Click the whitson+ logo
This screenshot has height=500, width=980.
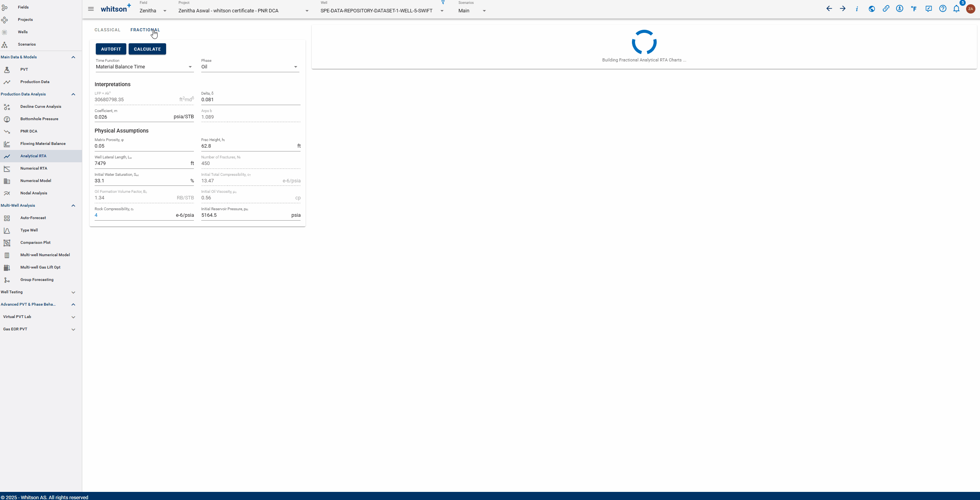pyautogui.click(x=116, y=9)
